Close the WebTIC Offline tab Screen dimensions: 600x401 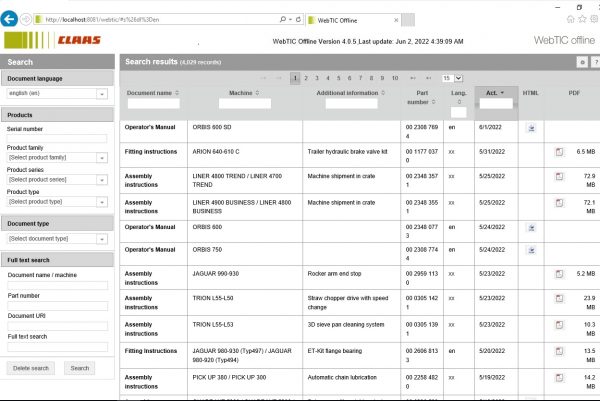396,20
